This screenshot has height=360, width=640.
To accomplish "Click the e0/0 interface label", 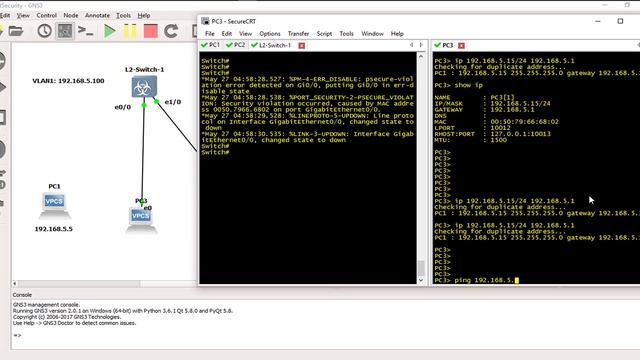I will tap(123, 107).
